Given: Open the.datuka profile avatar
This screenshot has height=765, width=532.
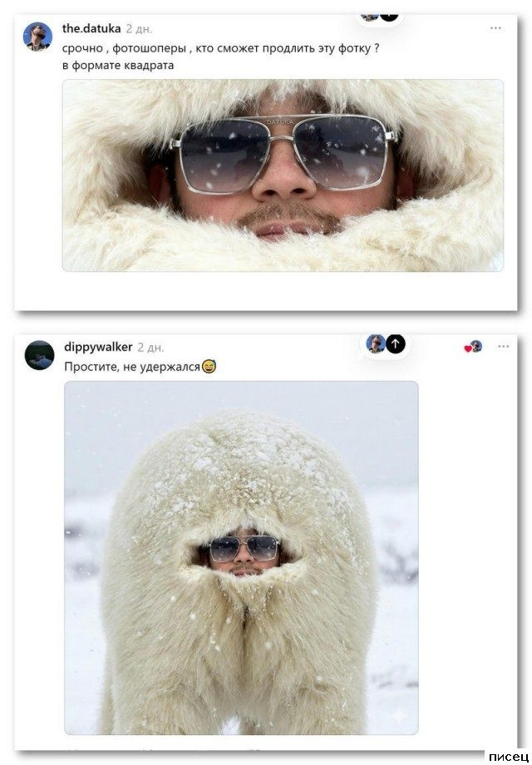Looking at the screenshot, I should click(x=37, y=36).
